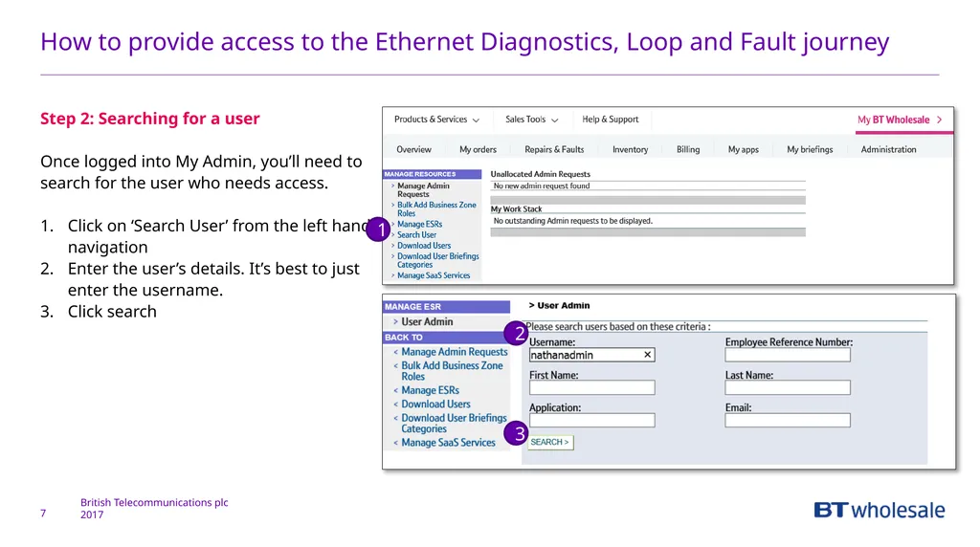Select the Inventory tab
The image size is (980, 547).
click(x=630, y=150)
